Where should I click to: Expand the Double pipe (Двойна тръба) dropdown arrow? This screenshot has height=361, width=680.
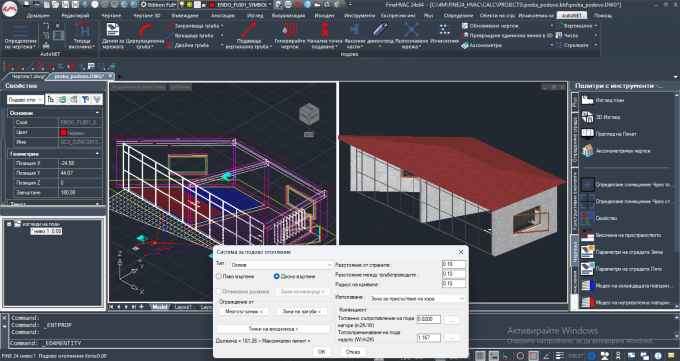[x=222, y=45]
